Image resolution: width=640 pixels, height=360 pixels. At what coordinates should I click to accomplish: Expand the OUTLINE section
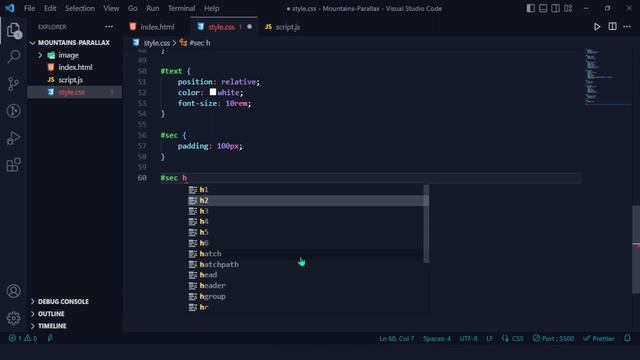74,313
